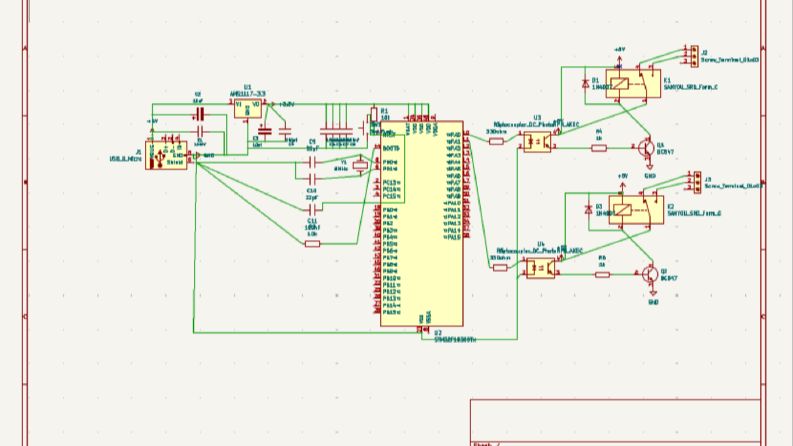Click the AMS1117-3.3 value text
This screenshot has height=446, width=793.
click(248, 94)
